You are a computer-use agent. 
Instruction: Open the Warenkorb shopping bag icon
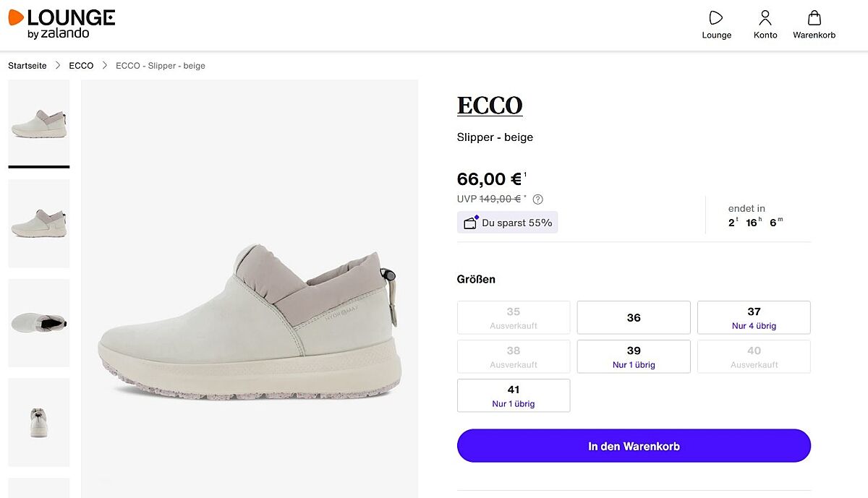click(814, 18)
